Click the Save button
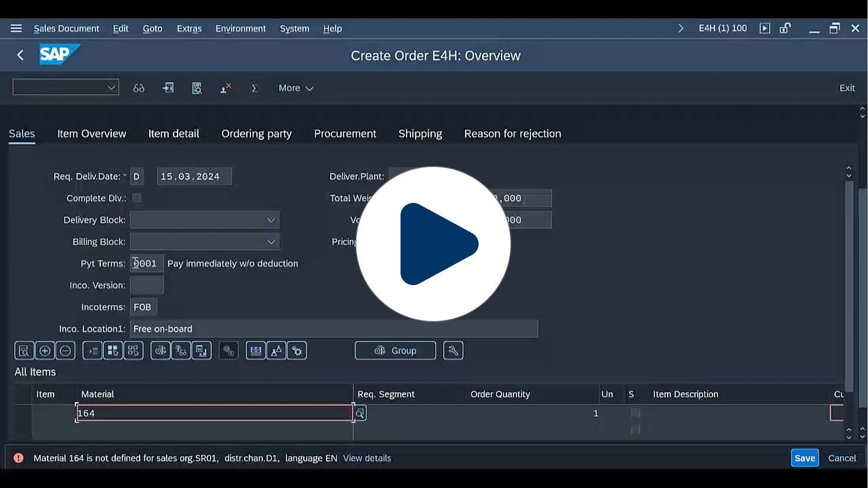This screenshot has width=868, height=488. coord(805,458)
